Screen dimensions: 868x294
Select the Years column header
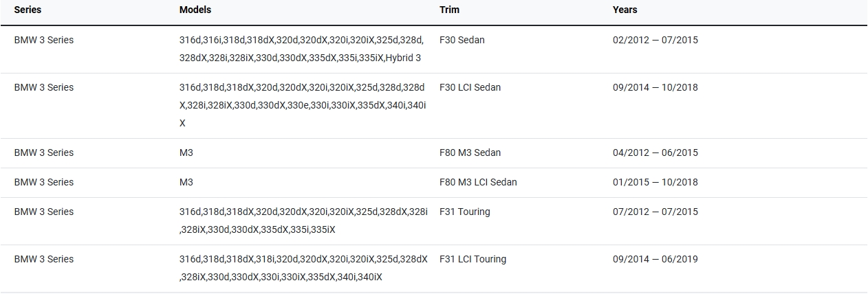point(625,10)
